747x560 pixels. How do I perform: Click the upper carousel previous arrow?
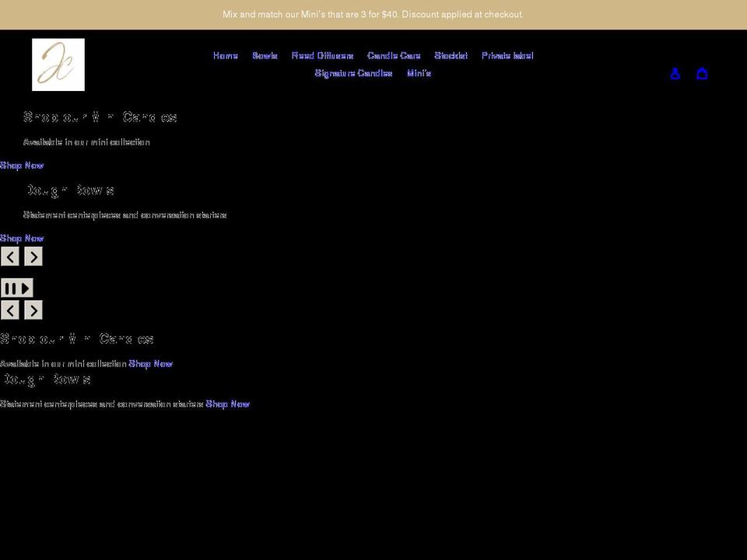[x=9, y=255]
